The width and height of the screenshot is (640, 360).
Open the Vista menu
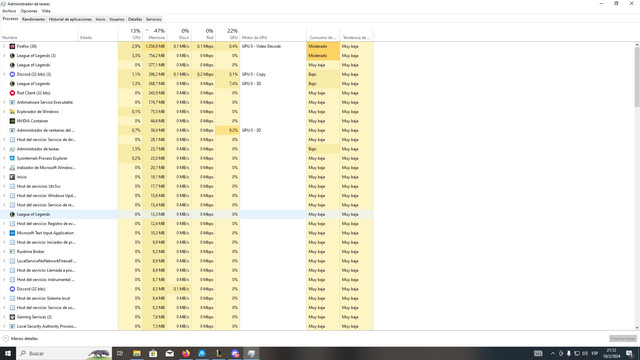[46, 11]
